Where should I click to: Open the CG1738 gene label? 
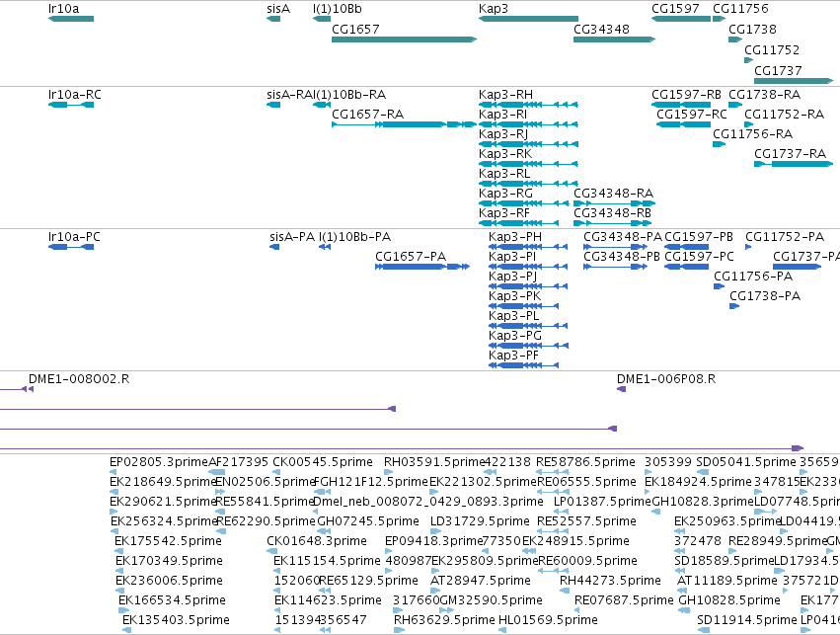pyautogui.click(x=752, y=29)
